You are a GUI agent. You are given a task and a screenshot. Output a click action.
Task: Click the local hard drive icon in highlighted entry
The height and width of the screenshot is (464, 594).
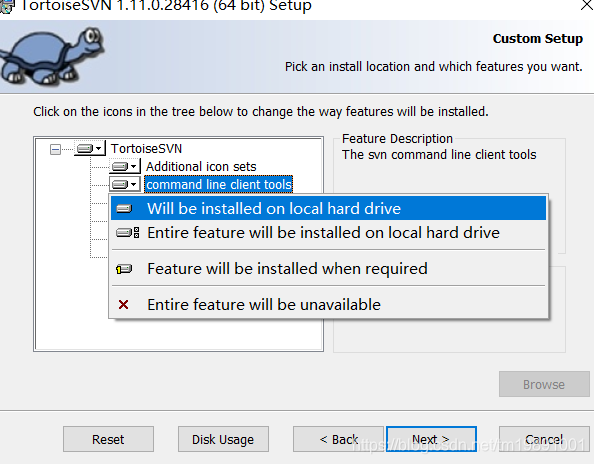pos(124,208)
